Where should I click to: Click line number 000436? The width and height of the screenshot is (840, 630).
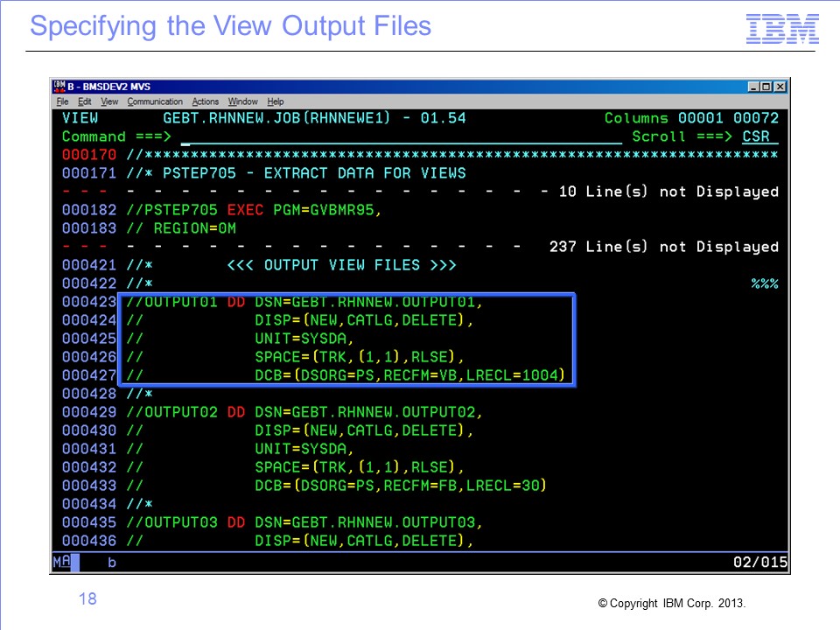click(x=89, y=541)
